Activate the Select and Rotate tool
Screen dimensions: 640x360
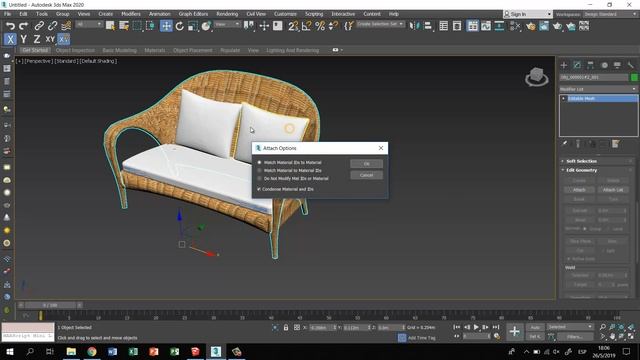[179, 26]
